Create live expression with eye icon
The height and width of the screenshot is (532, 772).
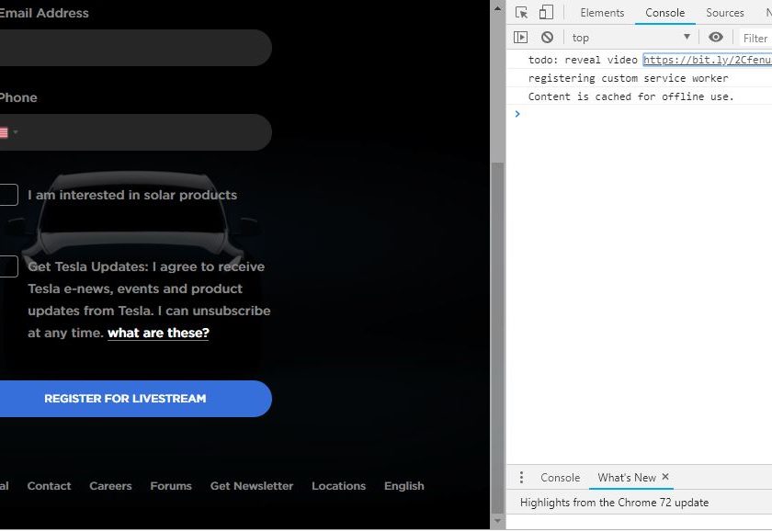click(x=716, y=38)
